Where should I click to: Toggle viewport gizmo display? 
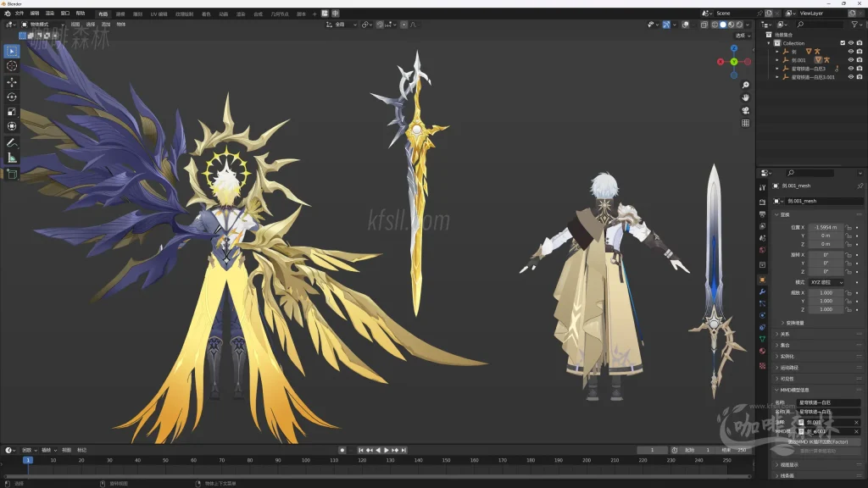[x=666, y=25]
